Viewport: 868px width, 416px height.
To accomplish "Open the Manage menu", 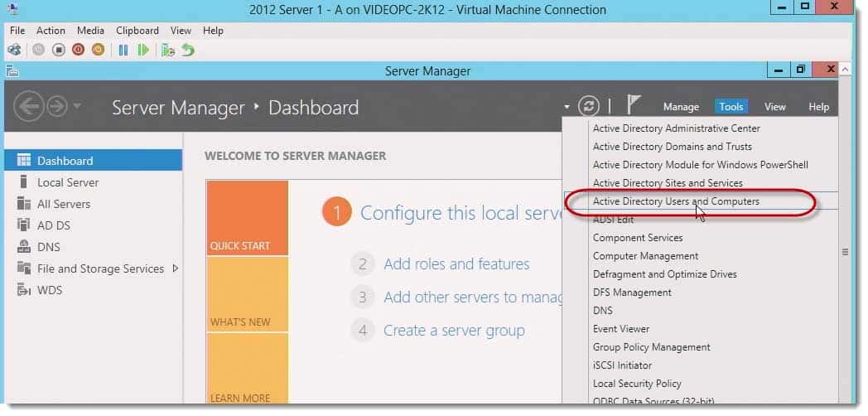I will pyautogui.click(x=681, y=107).
